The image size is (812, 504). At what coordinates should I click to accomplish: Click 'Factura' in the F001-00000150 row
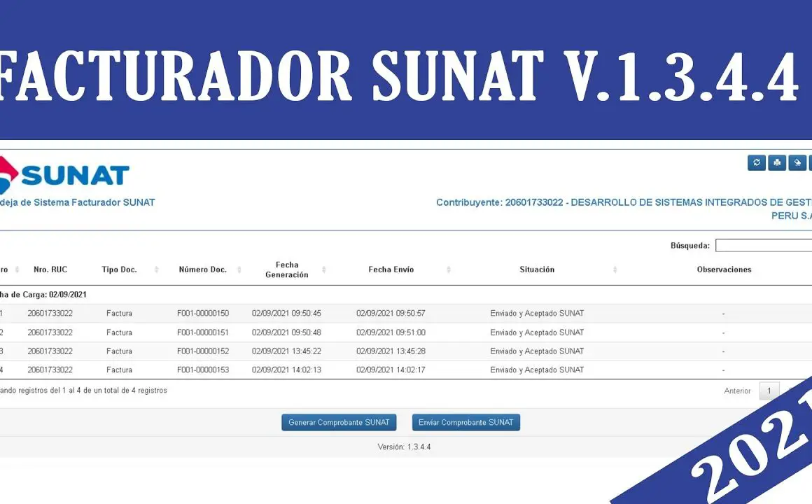119,314
